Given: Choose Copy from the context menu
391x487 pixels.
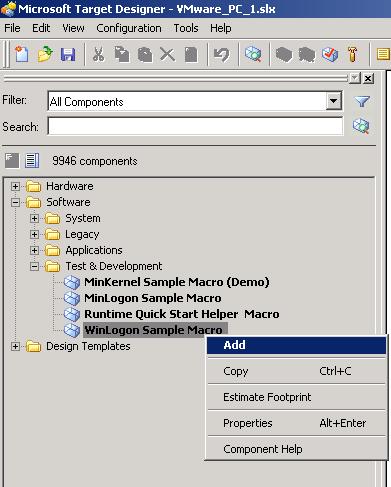Looking at the screenshot, I should pyautogui.click(x=296, y=371).
